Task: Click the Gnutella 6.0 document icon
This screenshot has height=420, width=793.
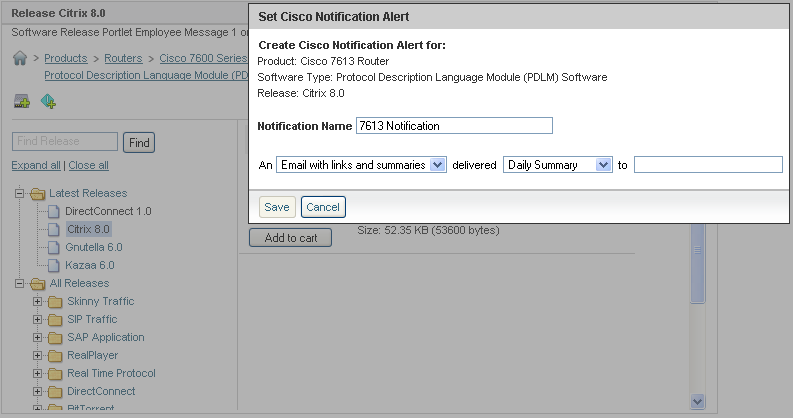Action: coord(54,247)
